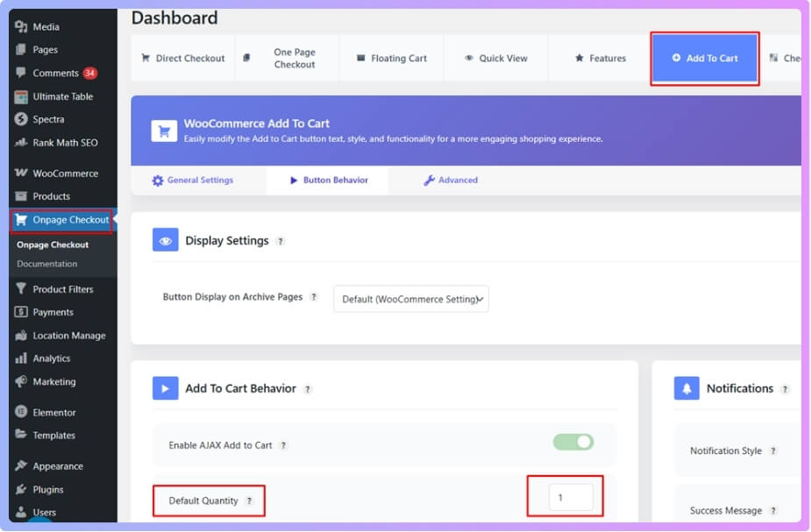811x532 pixels.
Task: Disable the Enable AJAX Add to Cart toggle
Action: [x=573, y=443]
